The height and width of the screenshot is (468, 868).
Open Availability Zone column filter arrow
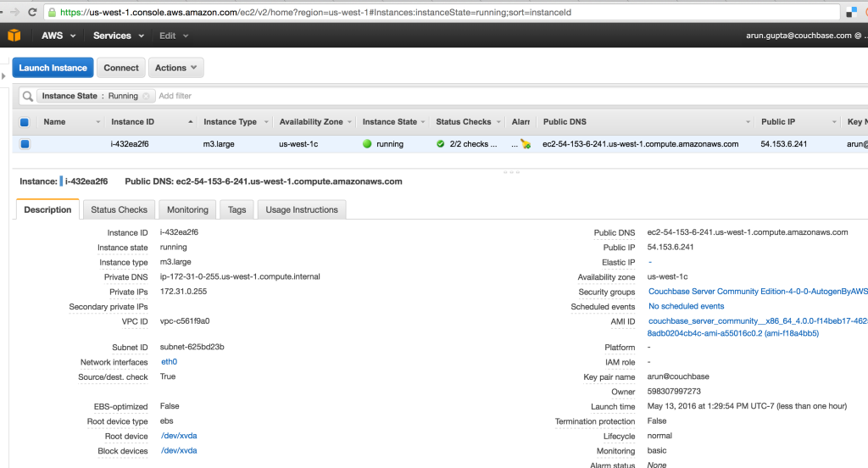[x=350, y=122]
